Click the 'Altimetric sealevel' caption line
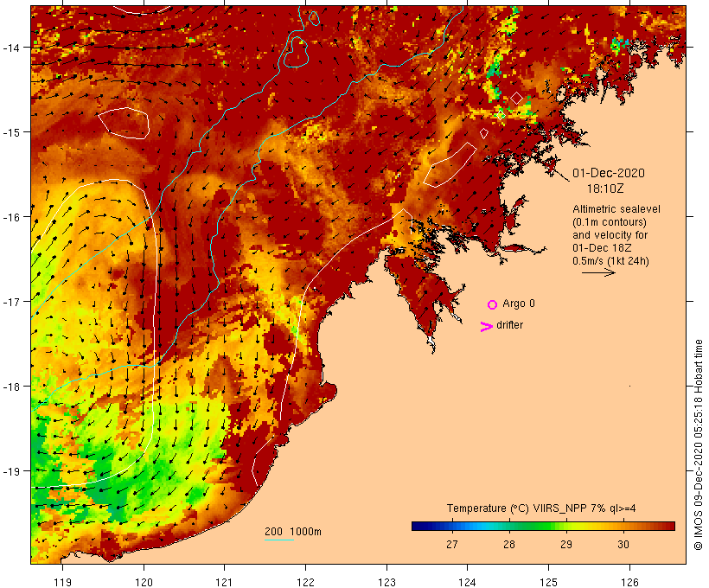This screenshot has height=588, width=709. (x=616, y=209)
